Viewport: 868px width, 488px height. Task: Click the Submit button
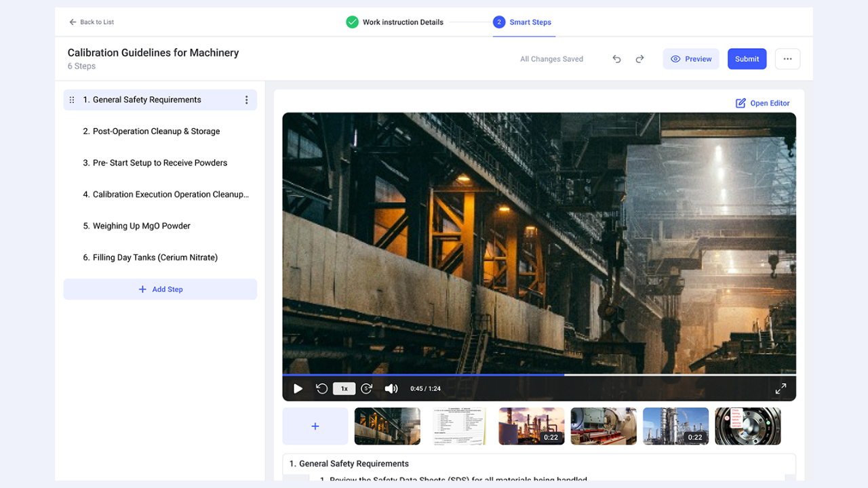point(747,59)
